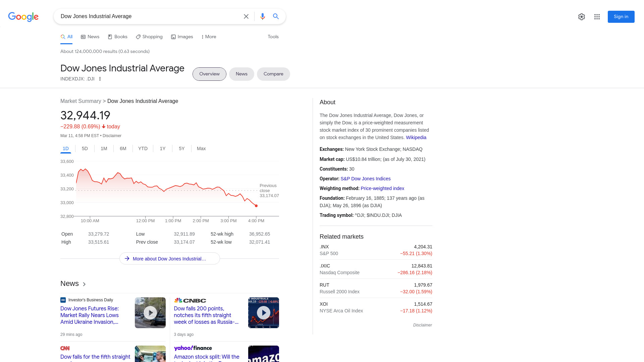Click the Market Summary breadcrumb link

pyautogui.click(x=81, y=101)
